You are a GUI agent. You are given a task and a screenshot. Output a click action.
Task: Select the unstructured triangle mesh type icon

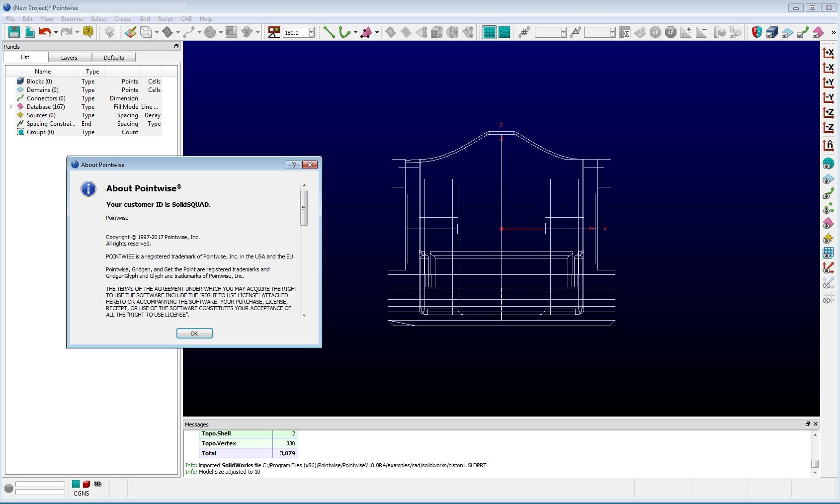pos(504,32)
